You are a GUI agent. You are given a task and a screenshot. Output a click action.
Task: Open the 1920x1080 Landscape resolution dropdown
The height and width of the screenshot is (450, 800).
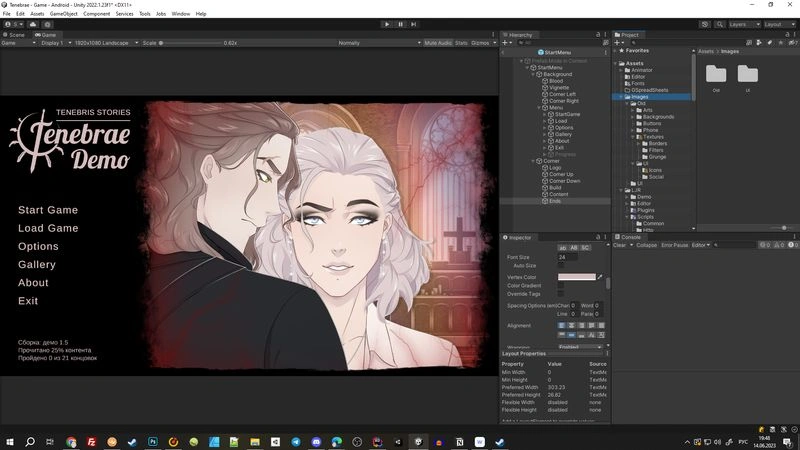point(106,43)
